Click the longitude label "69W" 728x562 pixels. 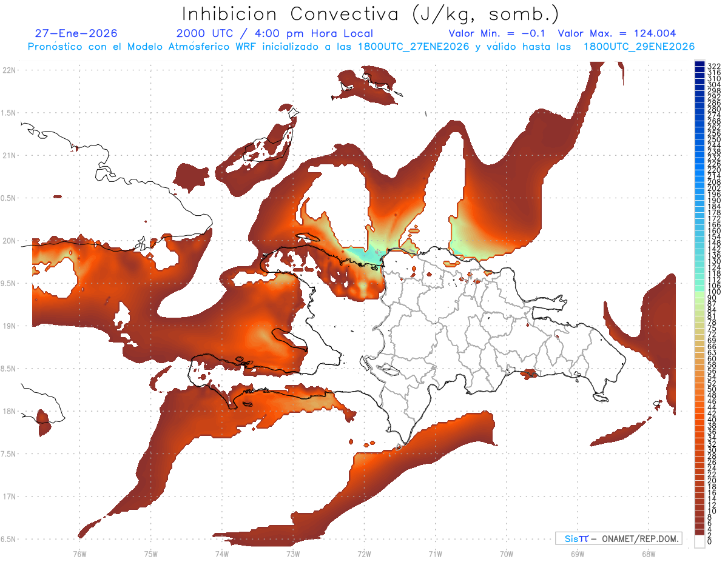pyautogui.click(x=578, y=554)
